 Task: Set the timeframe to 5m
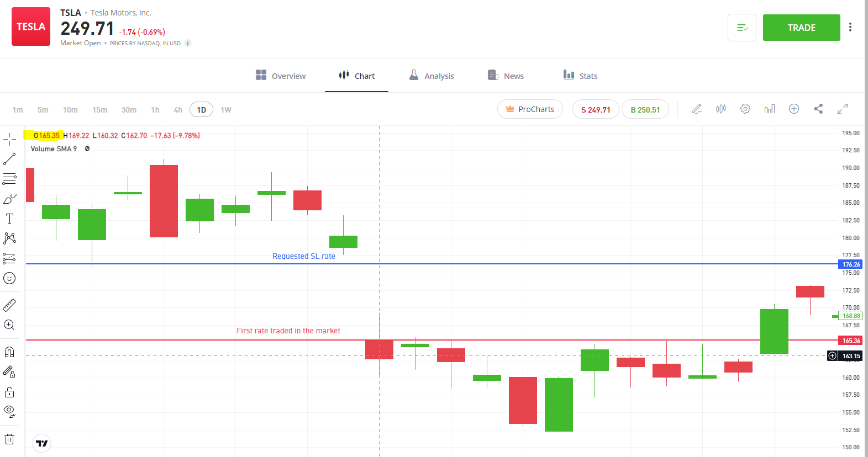coord(43,110)
